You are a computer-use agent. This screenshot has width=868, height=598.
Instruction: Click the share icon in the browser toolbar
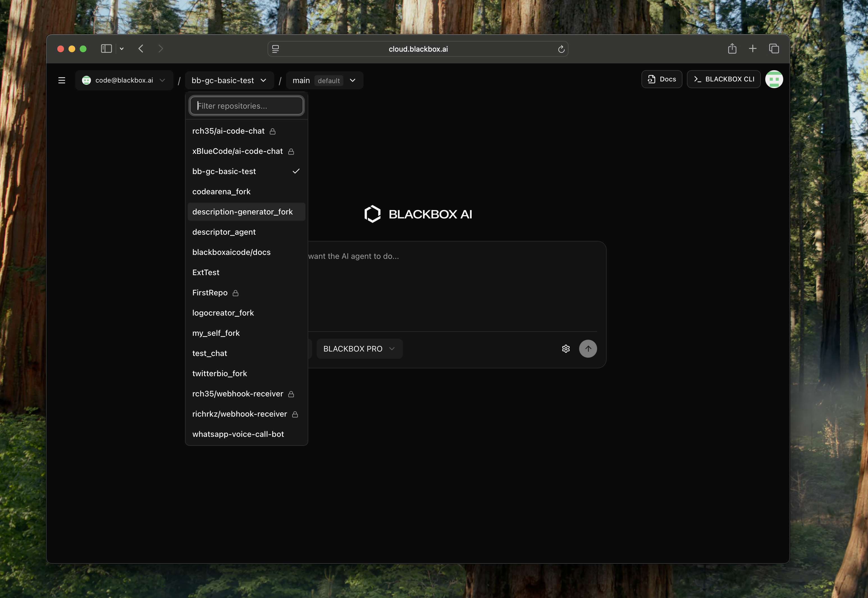click(732, 48)
